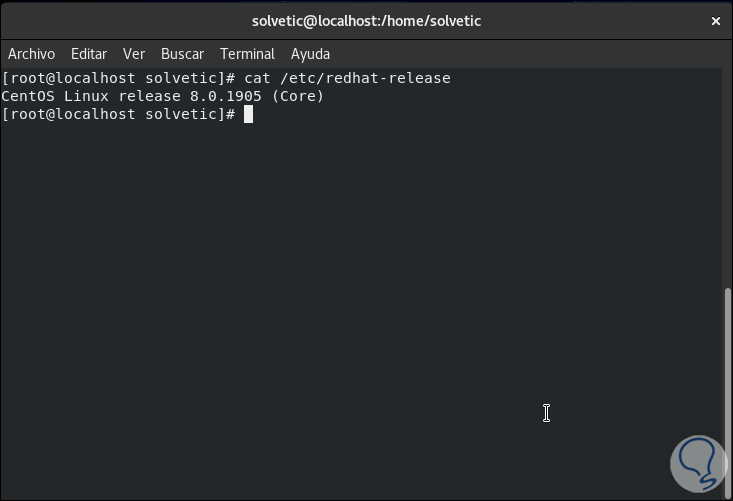The width and height of the screenshot is (733, 501).
Task: Click the scrollbar track above the thumb
Action: click(727, 180)
